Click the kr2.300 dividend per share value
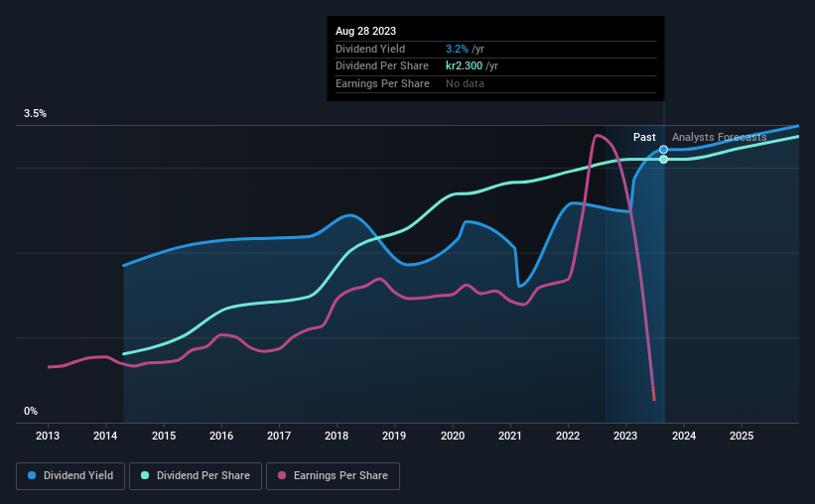The image size is (815, 504). (x=465, y=65)
